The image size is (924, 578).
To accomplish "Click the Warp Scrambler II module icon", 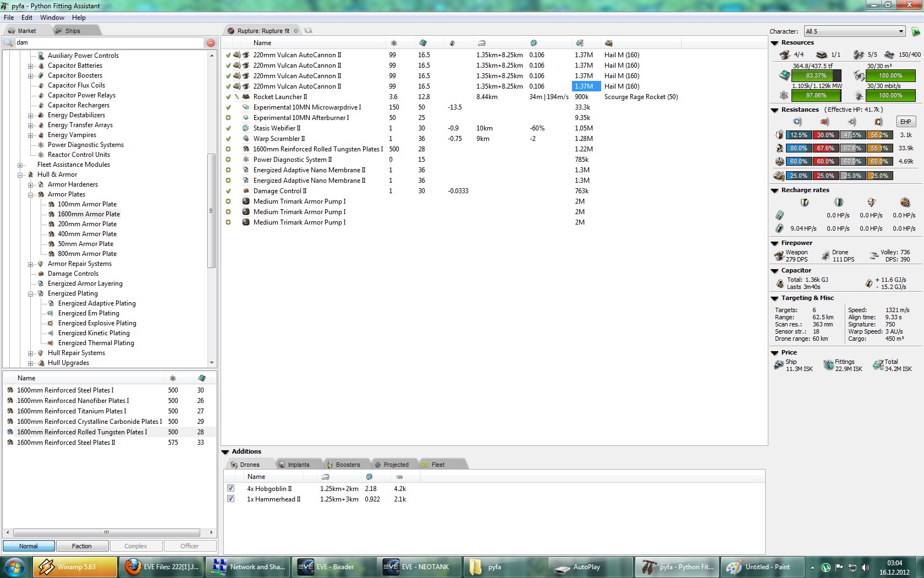I will 246,139.
